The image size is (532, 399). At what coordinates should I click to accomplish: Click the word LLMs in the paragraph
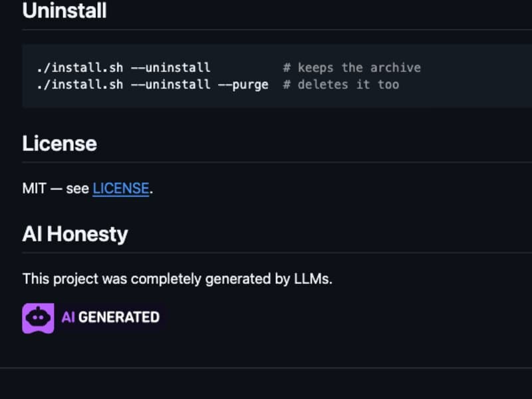[313, 279]
